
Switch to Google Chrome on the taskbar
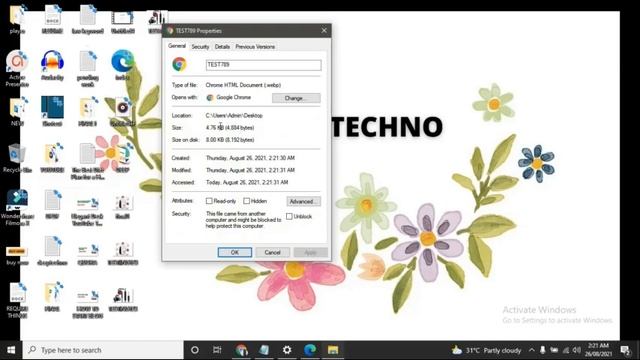coord(241,350)
